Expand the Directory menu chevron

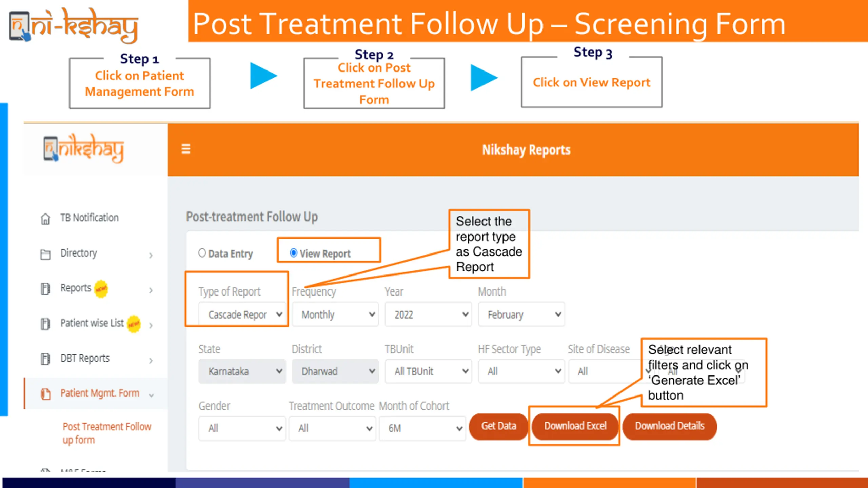pyautogui.click(x=151, y=255)
